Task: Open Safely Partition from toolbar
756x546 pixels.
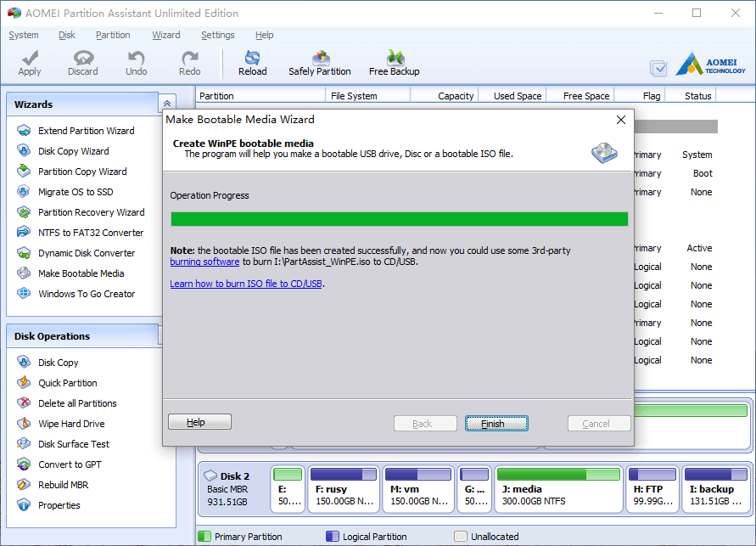Action: pyautogui.click(x=320, y=63)
